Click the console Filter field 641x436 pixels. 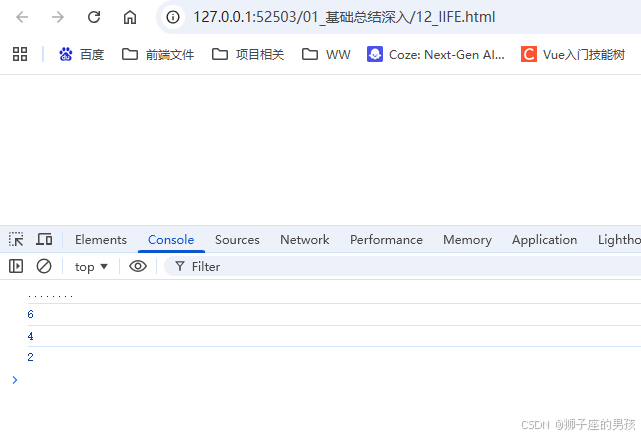[402, 266]
